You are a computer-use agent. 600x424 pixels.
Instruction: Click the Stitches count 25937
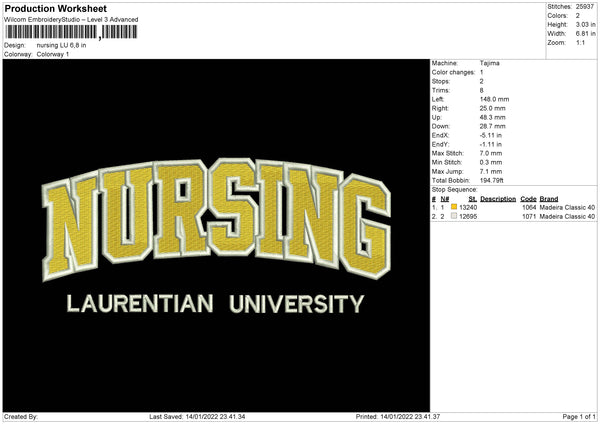click(584, 7)
